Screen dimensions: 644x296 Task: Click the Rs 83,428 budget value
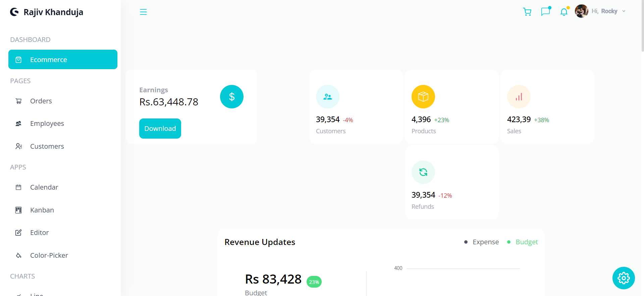point(273,279)
